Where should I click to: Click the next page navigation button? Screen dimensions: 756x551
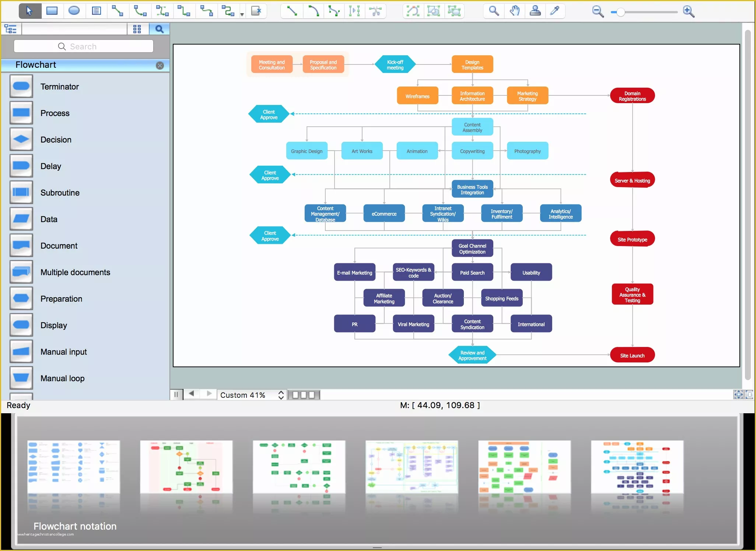click(x=210, y=394)
